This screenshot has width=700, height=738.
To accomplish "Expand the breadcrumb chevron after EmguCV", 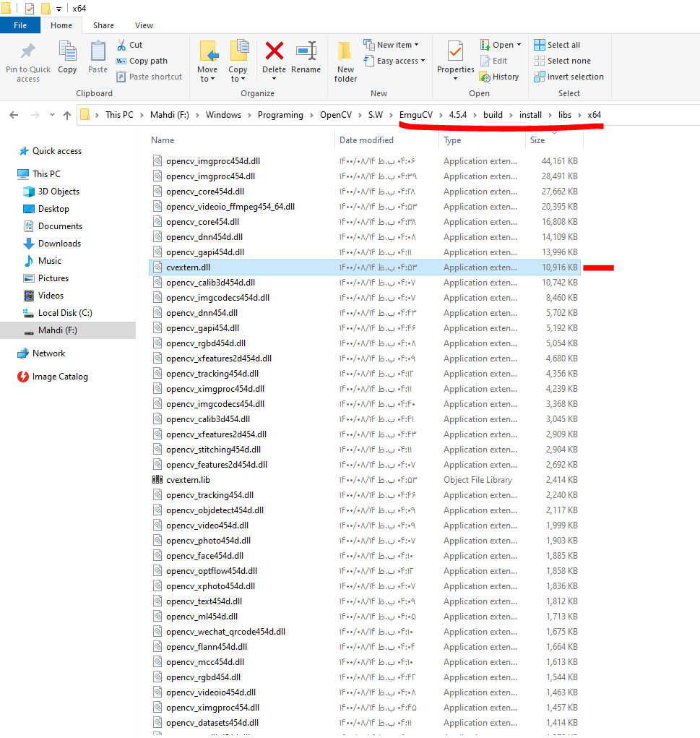I will click(440, 114).
